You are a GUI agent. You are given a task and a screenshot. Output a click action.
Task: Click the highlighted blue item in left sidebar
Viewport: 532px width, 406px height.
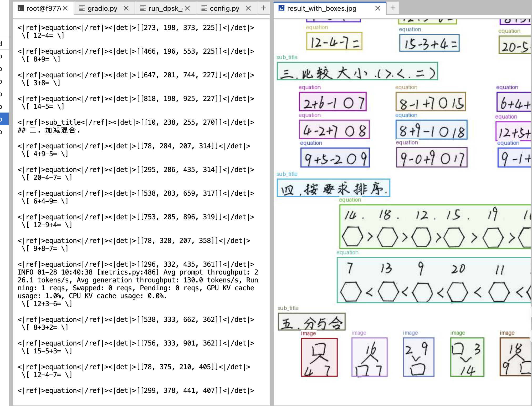pos(4,119)
